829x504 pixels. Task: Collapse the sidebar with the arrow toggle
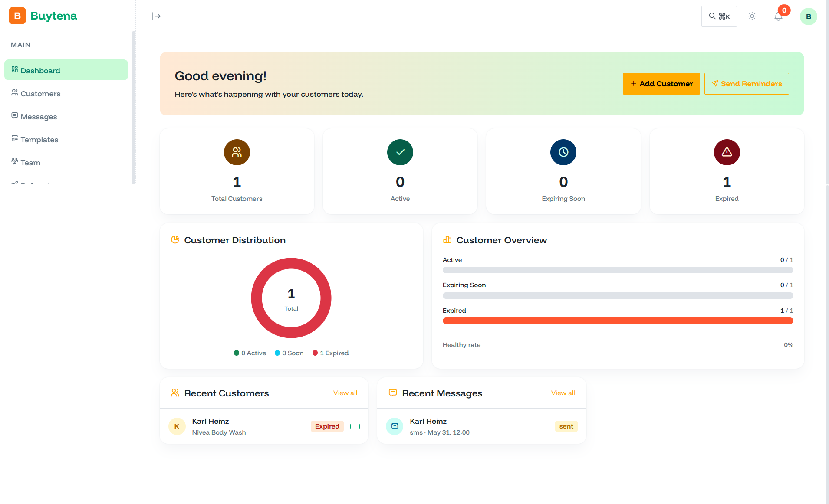157,16
